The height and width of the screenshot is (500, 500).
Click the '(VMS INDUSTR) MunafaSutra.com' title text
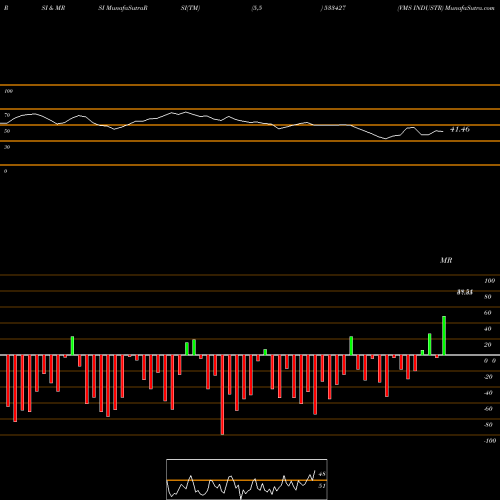pos(446,8)
